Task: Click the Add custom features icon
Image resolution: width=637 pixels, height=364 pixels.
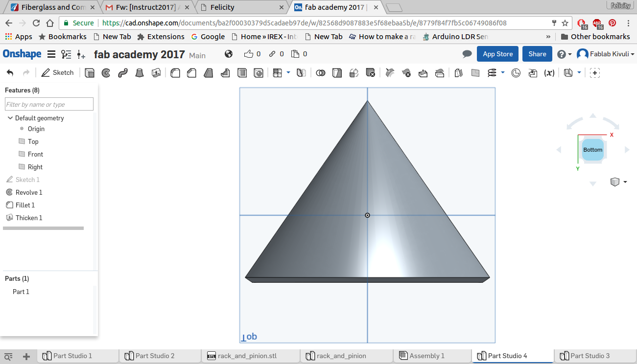Action: click(x=595, y=73)
